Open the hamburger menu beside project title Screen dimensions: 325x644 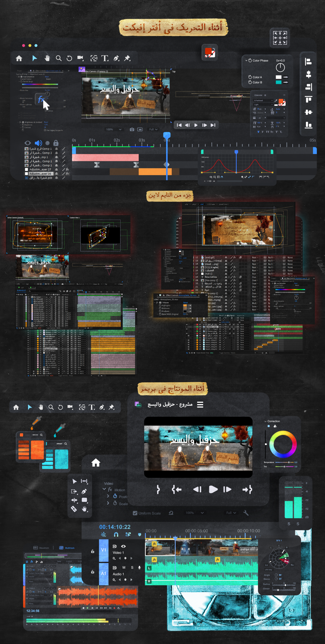click(200, 405)
